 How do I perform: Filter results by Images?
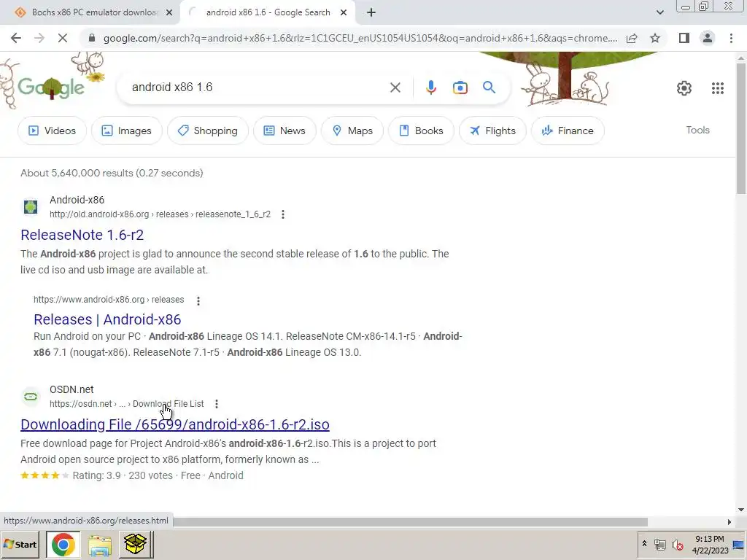point(126,131)
